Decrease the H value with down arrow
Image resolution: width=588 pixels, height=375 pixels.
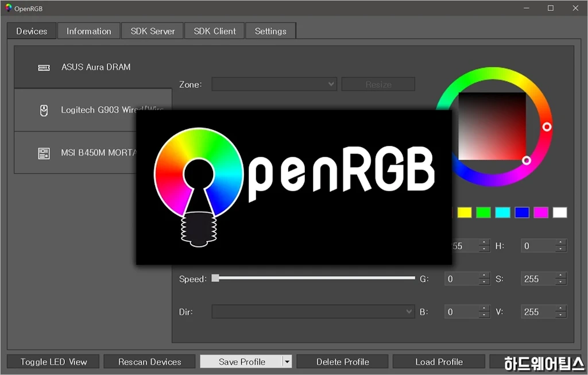pos(560,249)
